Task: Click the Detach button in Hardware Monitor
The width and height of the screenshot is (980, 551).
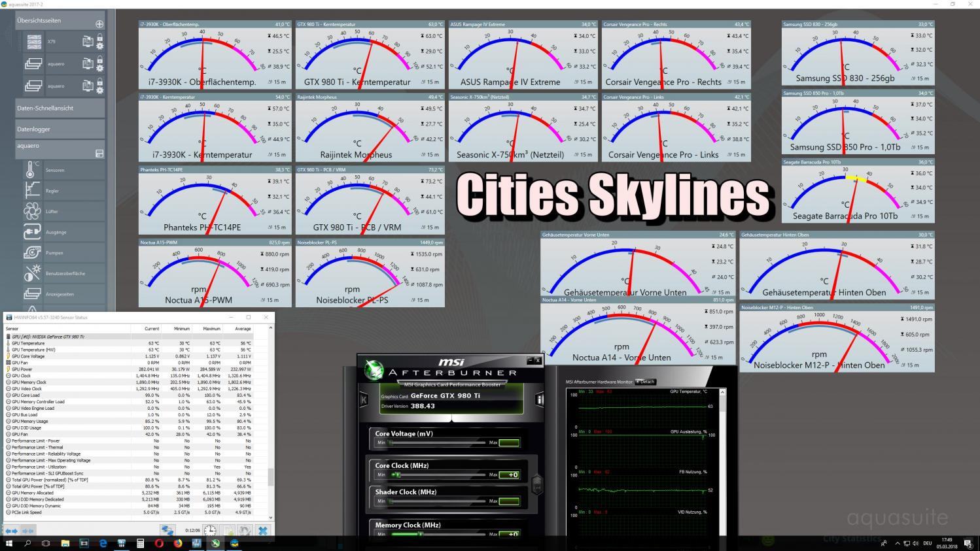Action: coord(645,382)
